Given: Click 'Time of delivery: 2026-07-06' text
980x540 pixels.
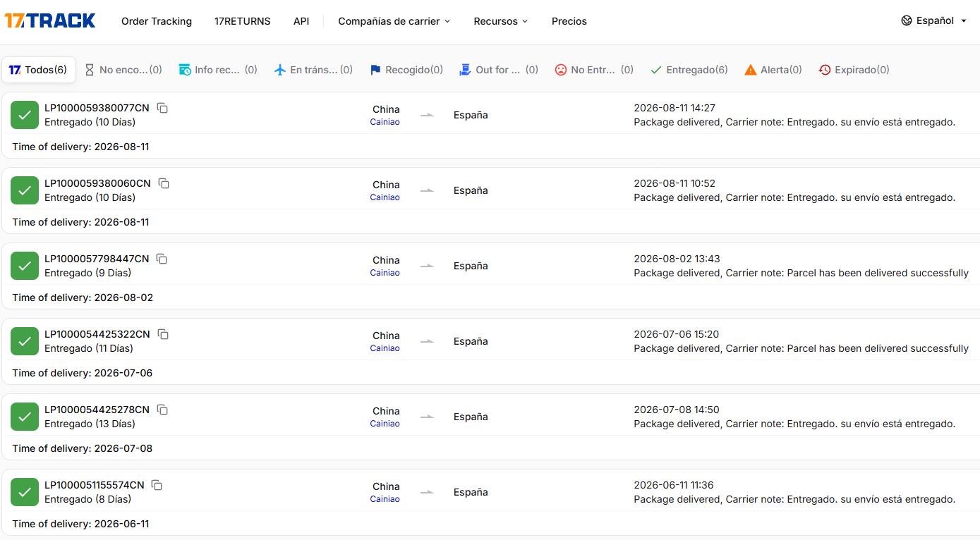Looking at the screenshot, I should (x=83, y=373).
